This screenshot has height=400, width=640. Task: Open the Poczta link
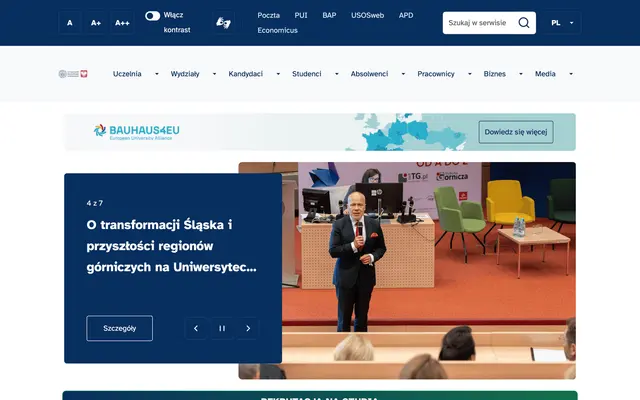(269, 16)
